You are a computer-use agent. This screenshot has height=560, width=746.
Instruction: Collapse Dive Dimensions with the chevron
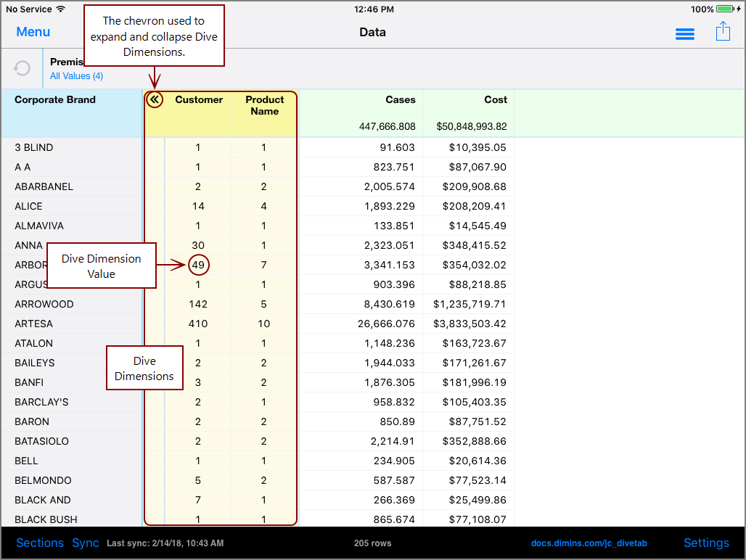click(x=154, y=100)
